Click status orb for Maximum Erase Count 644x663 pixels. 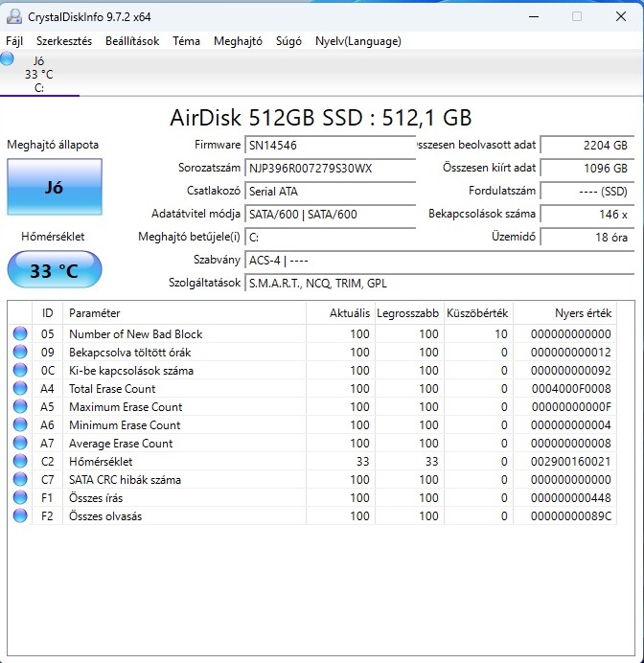click(20, 406)
